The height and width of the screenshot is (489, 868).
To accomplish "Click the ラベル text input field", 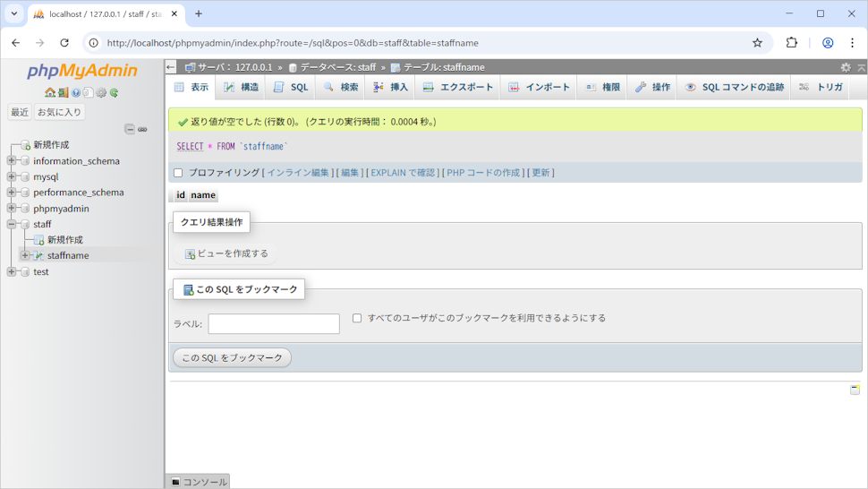I will tap(274, 324).
